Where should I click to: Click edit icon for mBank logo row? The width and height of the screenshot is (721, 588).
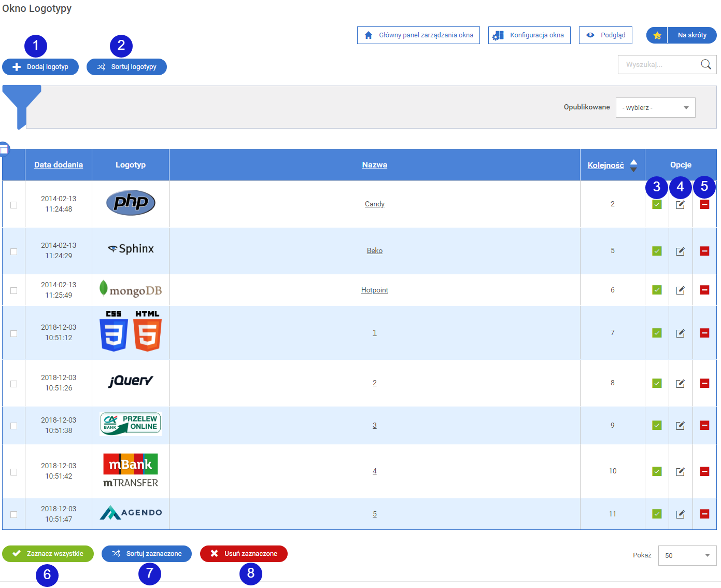coord(680,471)
